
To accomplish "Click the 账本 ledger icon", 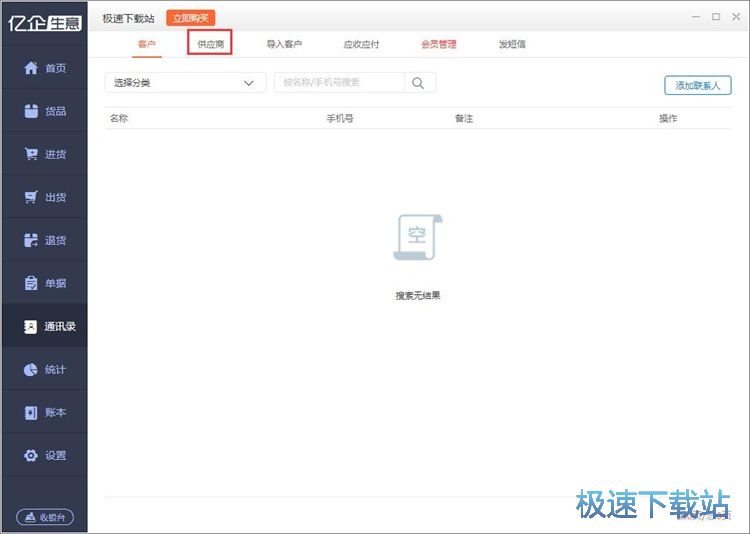I will click(x=31, y=412).
